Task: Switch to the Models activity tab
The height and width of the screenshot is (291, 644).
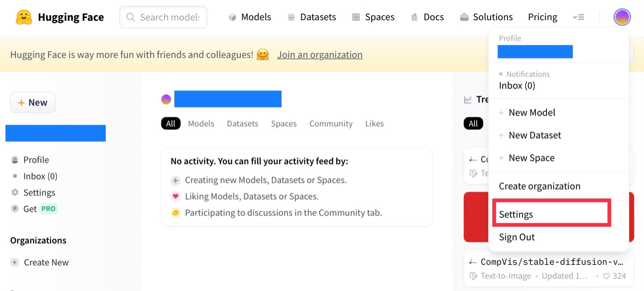Action: pyautogui.click(x=201, y=123)
